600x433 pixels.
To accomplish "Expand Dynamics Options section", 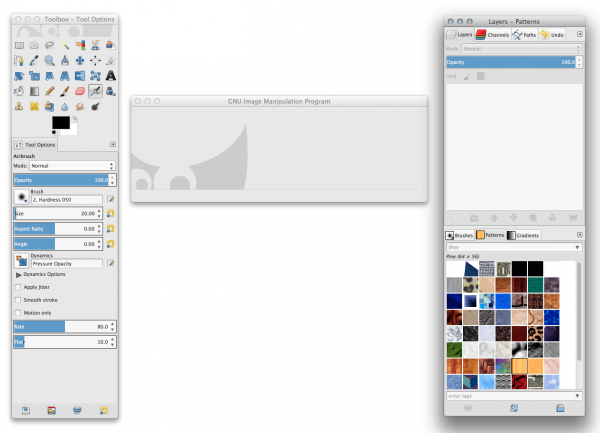I will (x=18, y=275).
